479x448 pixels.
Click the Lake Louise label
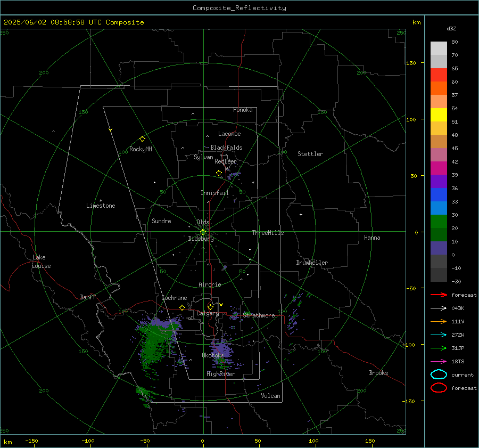[41, 262]
